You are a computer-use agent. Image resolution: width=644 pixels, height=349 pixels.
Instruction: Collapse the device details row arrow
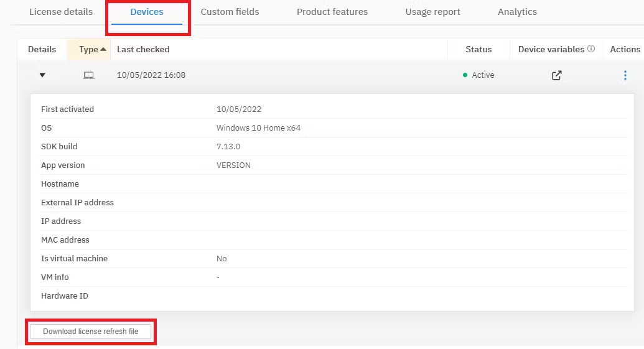(x=42, y=75)
